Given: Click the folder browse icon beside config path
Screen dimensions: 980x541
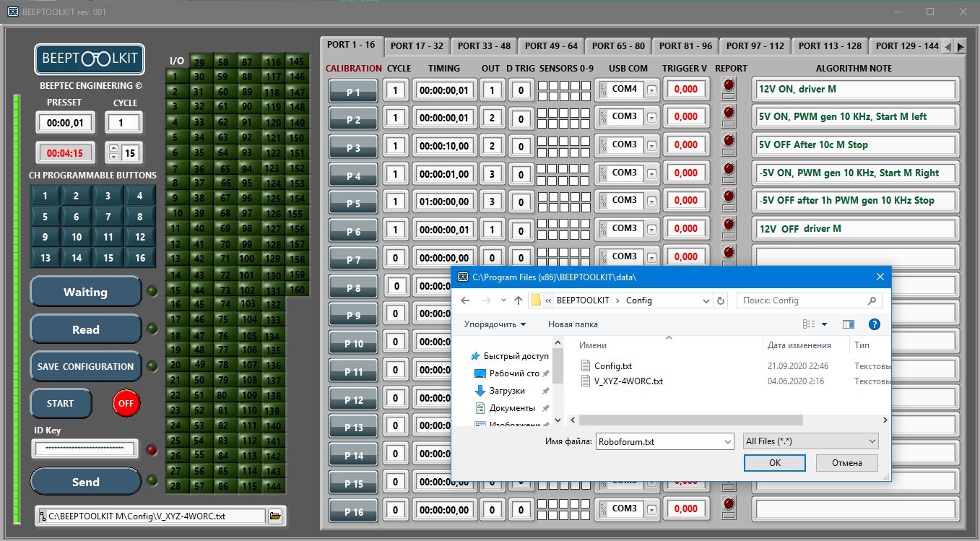Looking at the screenshot, I should 274,516.
